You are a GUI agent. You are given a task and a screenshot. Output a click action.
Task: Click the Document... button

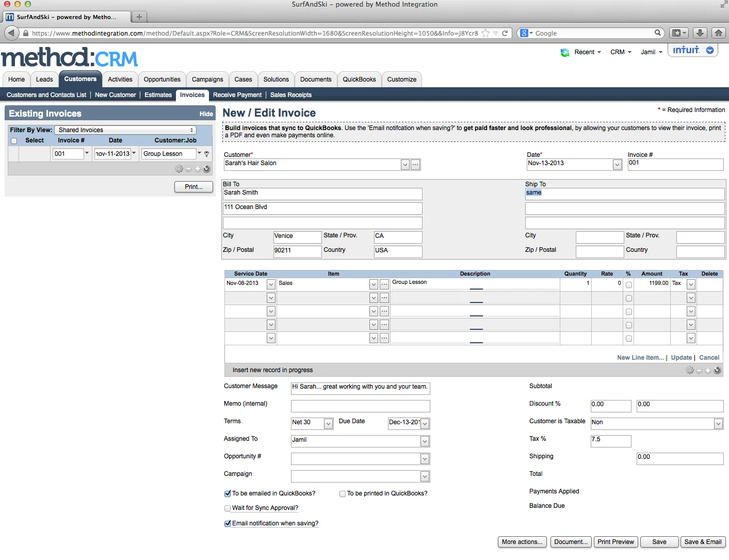click(571, 542)
